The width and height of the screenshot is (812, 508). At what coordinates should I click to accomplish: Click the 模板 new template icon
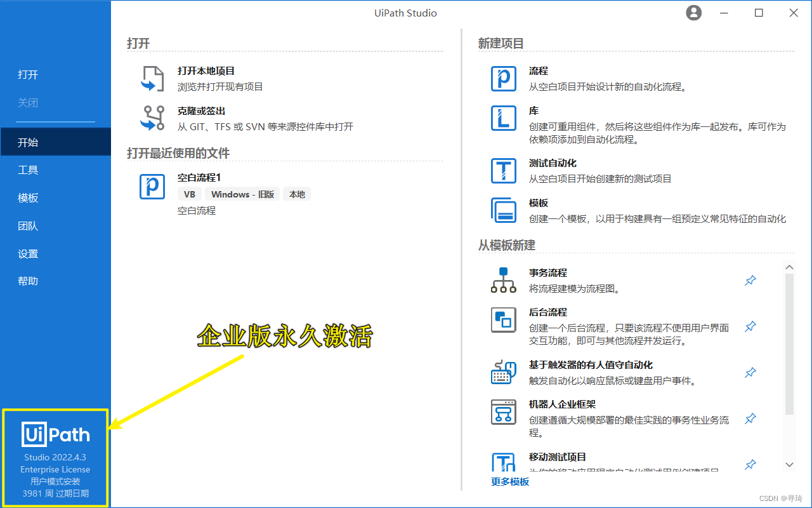click(504, 210)
